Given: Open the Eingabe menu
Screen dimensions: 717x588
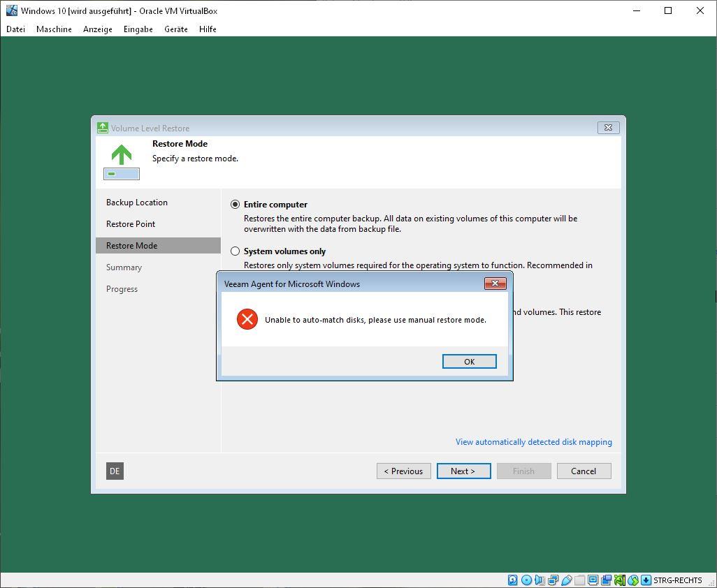Looking at the screenshot, I should pos(138,29).
